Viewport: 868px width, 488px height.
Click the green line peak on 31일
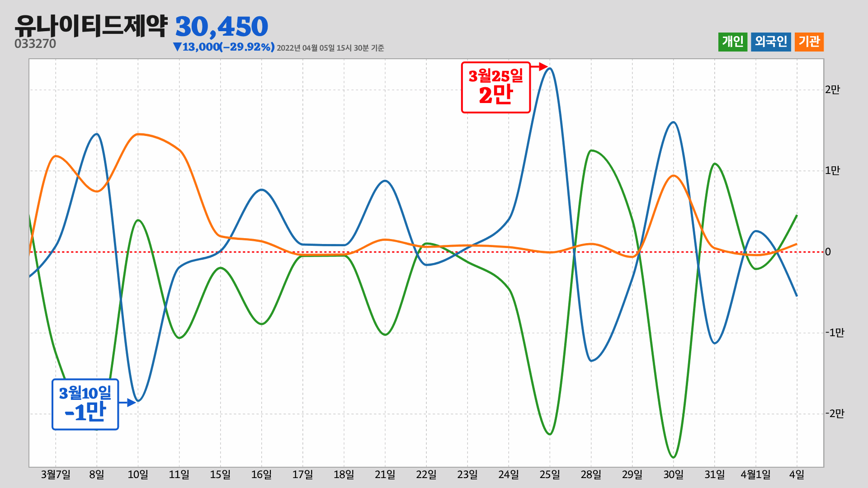pos(715,164)
